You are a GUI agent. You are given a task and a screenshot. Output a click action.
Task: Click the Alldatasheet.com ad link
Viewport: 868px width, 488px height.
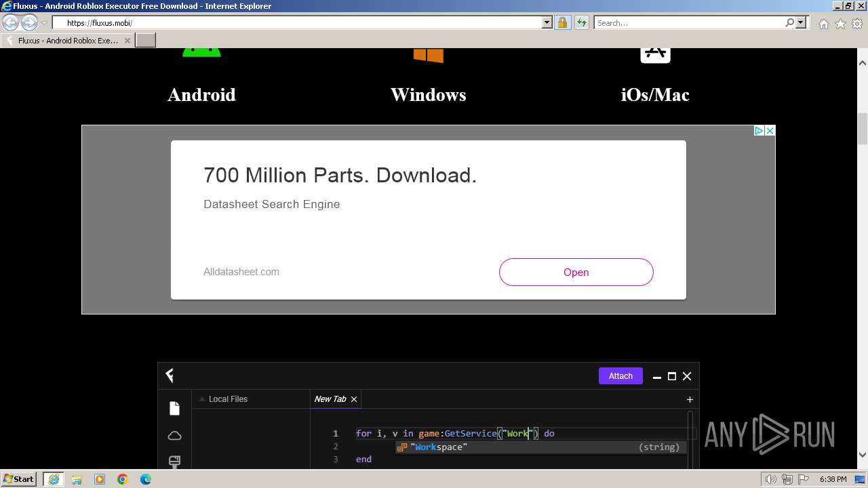coord(241,272)
